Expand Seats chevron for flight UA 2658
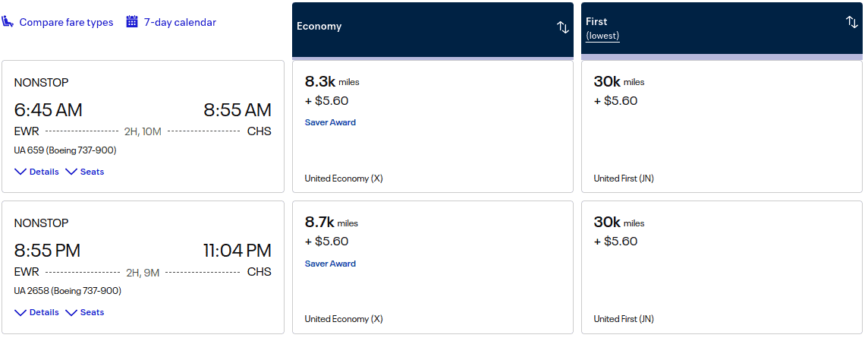 (71, 312)
